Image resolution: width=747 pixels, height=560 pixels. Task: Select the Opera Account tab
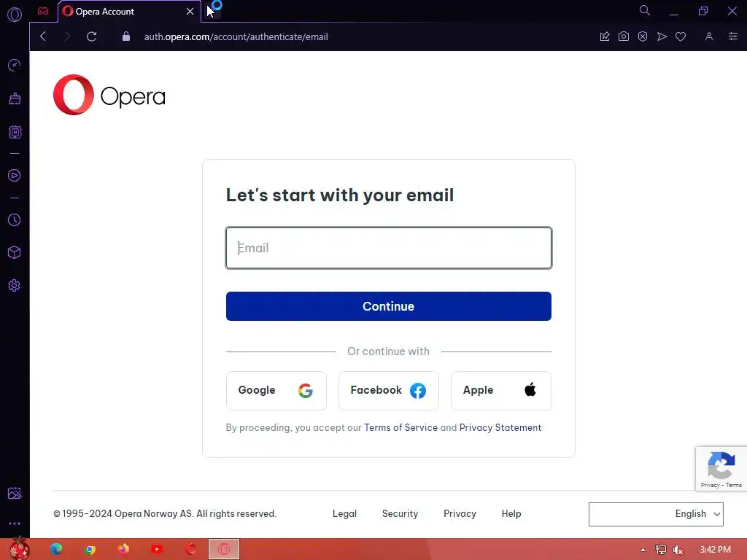[128, 11]
